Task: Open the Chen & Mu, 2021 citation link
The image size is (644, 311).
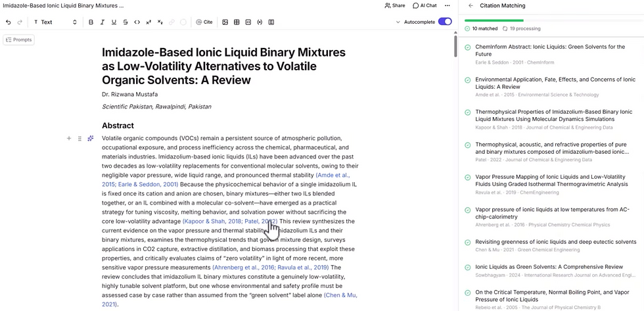Action: click(340, 295)
